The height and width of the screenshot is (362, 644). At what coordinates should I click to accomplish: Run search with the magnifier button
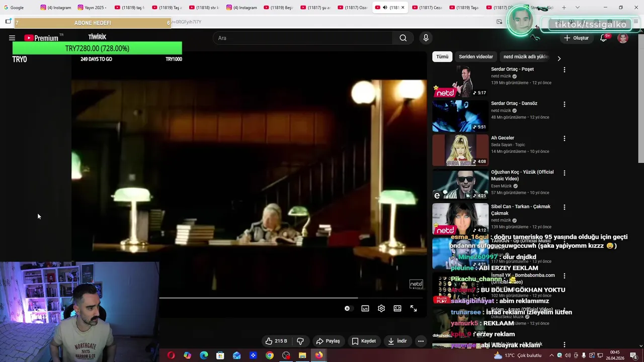(403, 38)
